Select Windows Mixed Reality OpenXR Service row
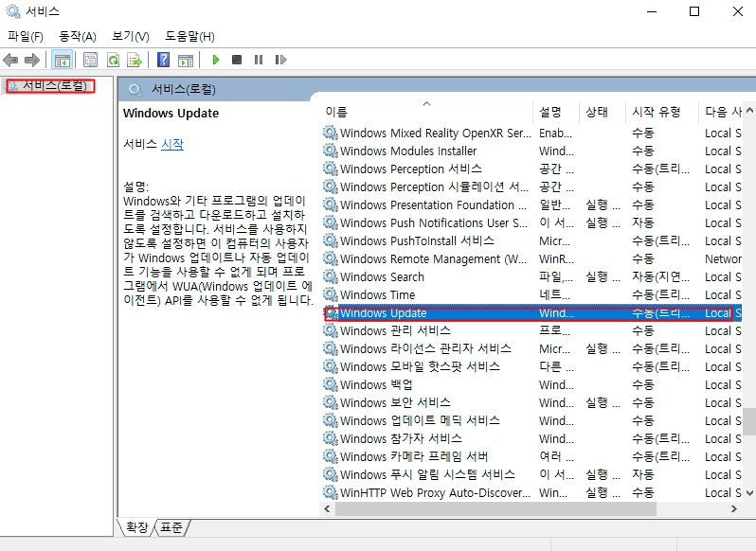This screenshot has height=551, width=756. tap(531, 133)
